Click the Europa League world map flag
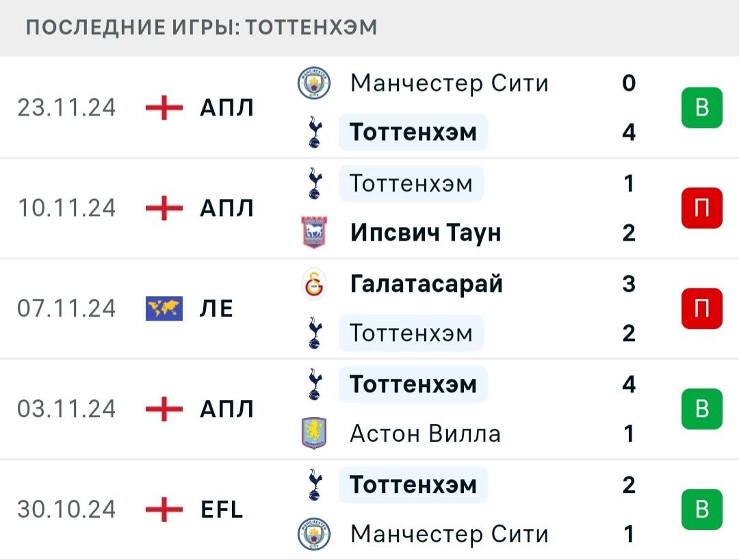This screenshot has width=739, height=560. [164, 308]
